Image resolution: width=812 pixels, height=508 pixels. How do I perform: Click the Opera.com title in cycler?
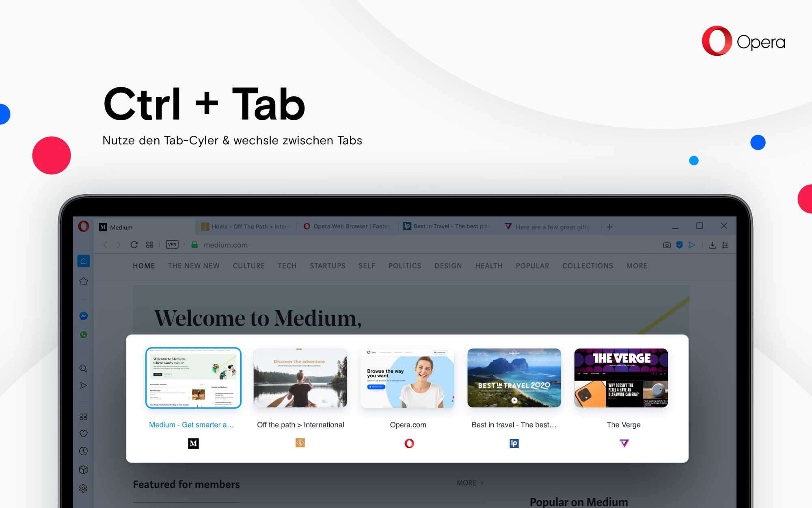(x=408, y=425)
